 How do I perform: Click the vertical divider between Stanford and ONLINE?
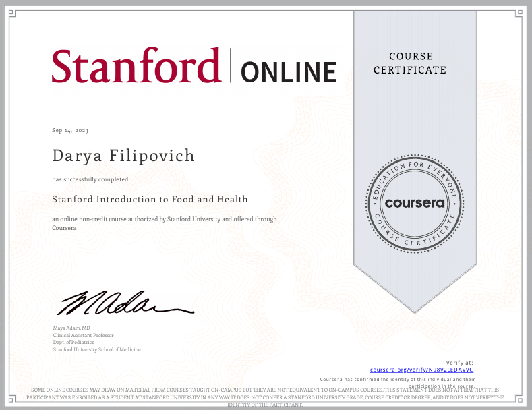[230, 66]
